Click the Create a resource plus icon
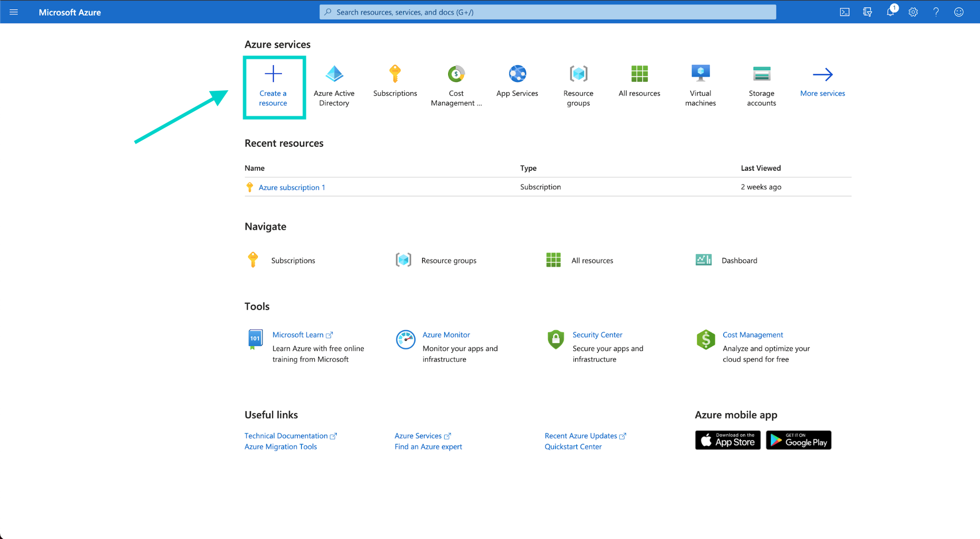The width and height of the screenshot is (980, 539). point(273,74)
